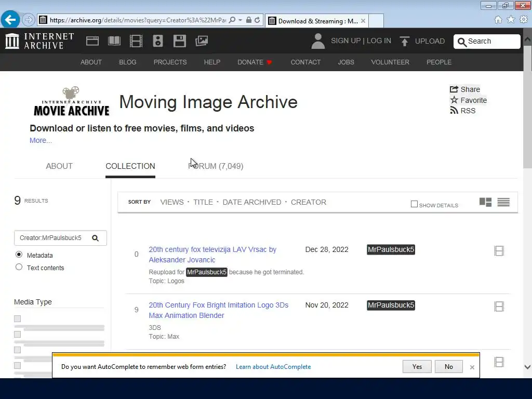This screenshot has width=532, height=399.
Task: Click No on the AutoComplete prompt
Action: click(x=448, y=366)
